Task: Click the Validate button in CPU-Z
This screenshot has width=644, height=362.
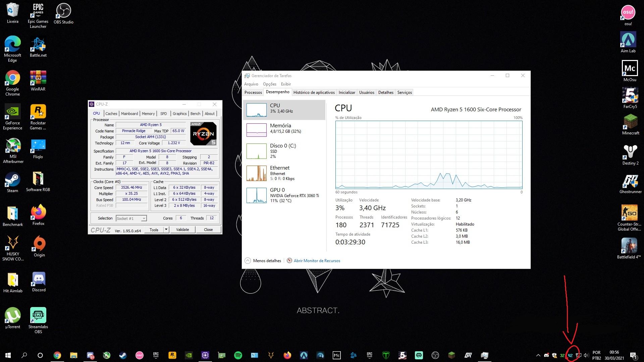Action: click(x=182, y=230)
